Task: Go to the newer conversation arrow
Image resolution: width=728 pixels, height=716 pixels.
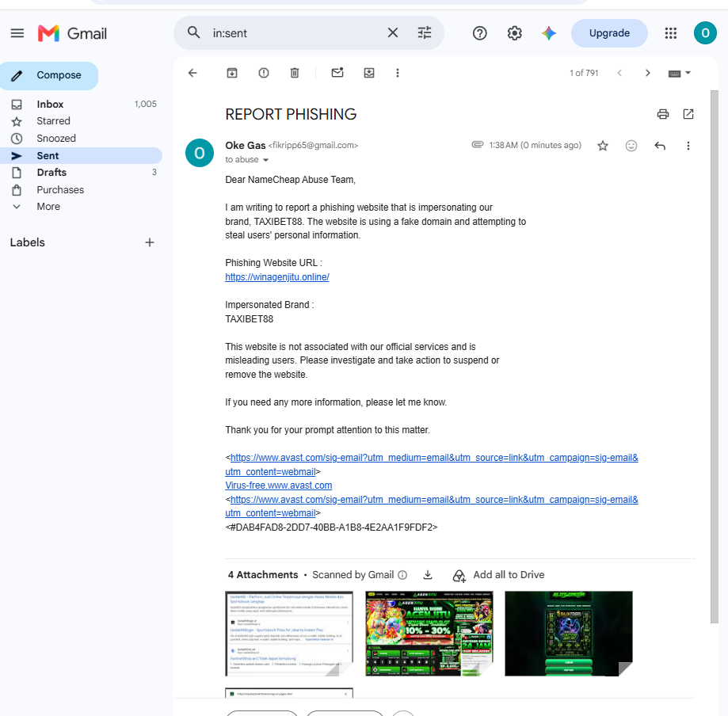Action: click(619, 73)
